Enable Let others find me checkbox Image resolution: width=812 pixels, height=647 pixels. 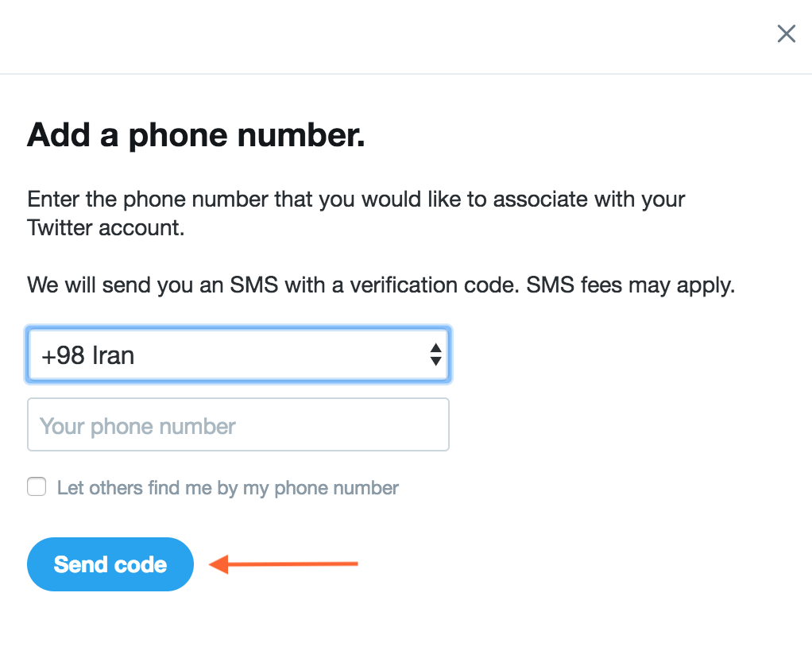37,486
